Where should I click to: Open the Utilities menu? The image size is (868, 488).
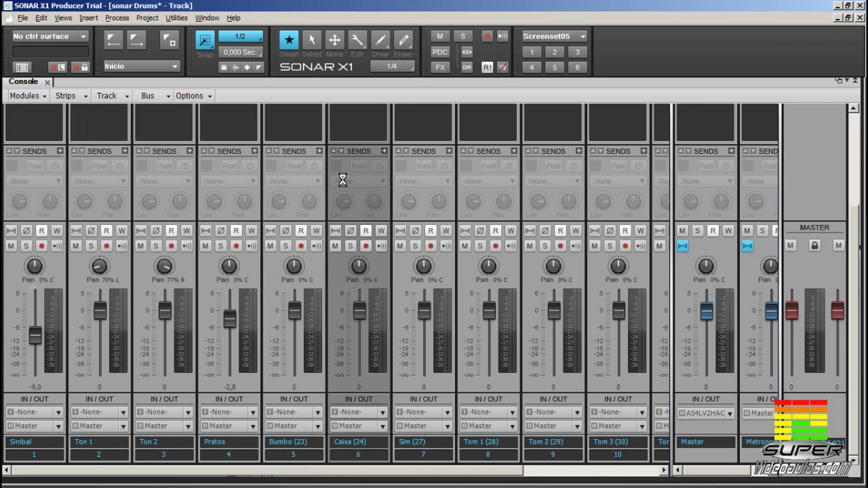click(176, 18)
